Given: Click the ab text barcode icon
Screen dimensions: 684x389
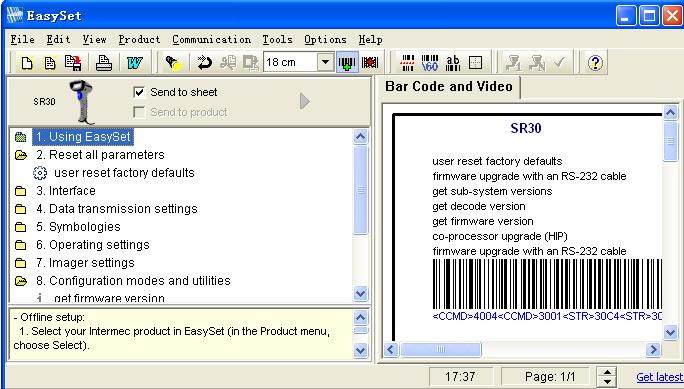Looking at the screenshot, I should point(453,63).
